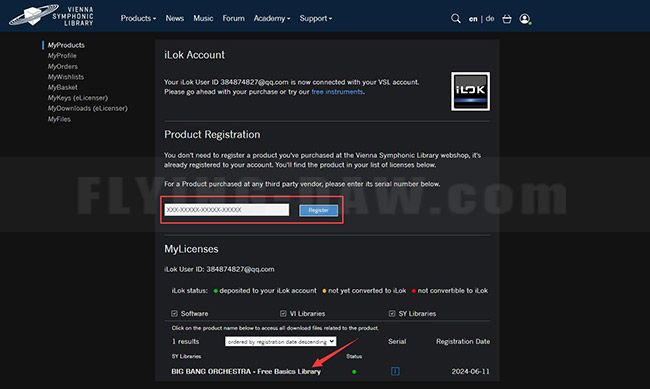The image size is (650, 389).
Task: Expand the Academy menu
Action: pyautogui.click(x=272, y=19)
